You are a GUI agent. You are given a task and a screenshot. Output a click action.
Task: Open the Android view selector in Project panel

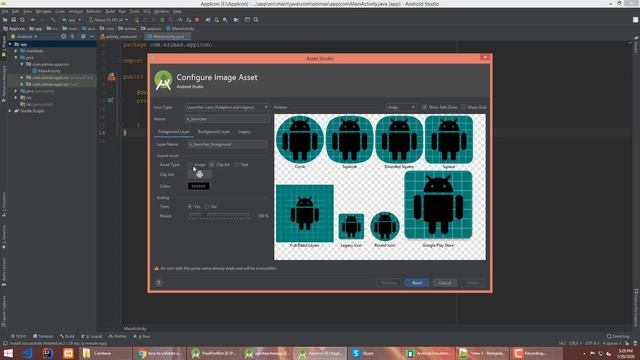[24, 36]
